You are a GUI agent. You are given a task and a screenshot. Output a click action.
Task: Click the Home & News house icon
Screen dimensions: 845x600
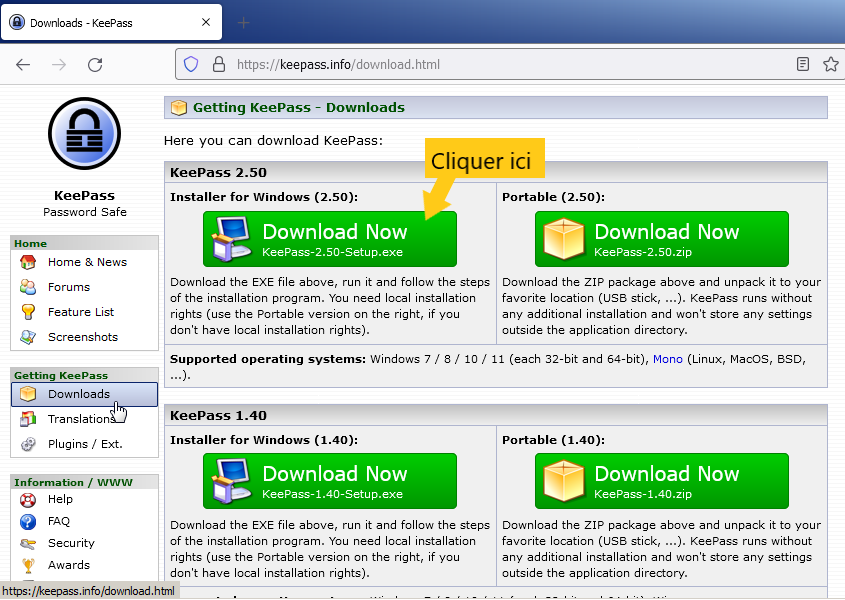pyautogui.click(x=28, y=262)
